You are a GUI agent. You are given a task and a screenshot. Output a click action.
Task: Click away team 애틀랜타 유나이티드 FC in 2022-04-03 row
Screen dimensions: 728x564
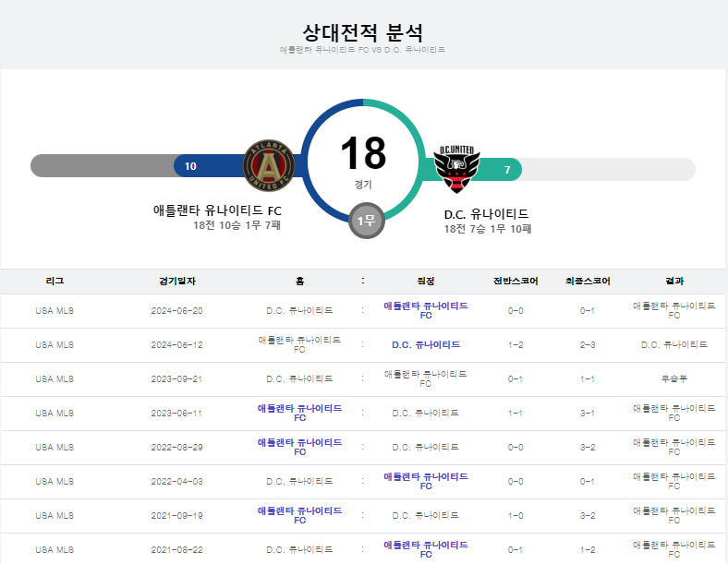pyautogui.click(x=426, y=481)
